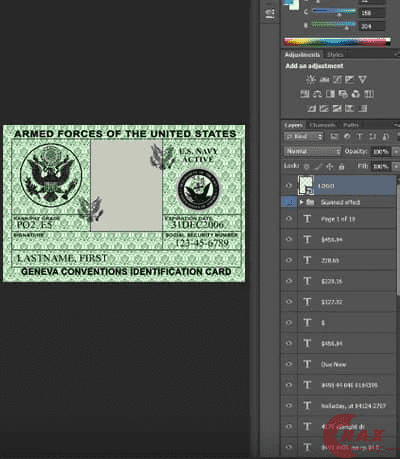Add a Channel Mixer adjustment (circles icon)
The width and height of the screenshot is (400, 459).
coord(356,94)
